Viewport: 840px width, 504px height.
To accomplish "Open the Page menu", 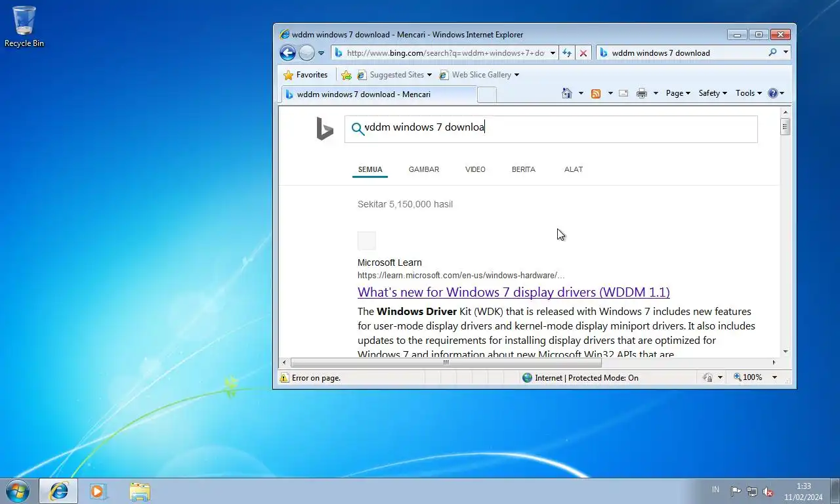I will (678, 93).
